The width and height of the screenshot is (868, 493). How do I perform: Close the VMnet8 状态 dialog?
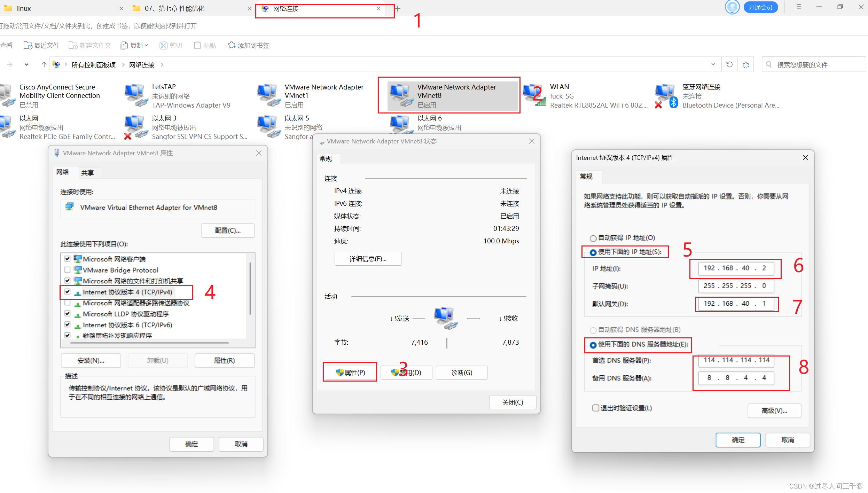point(532,141)
